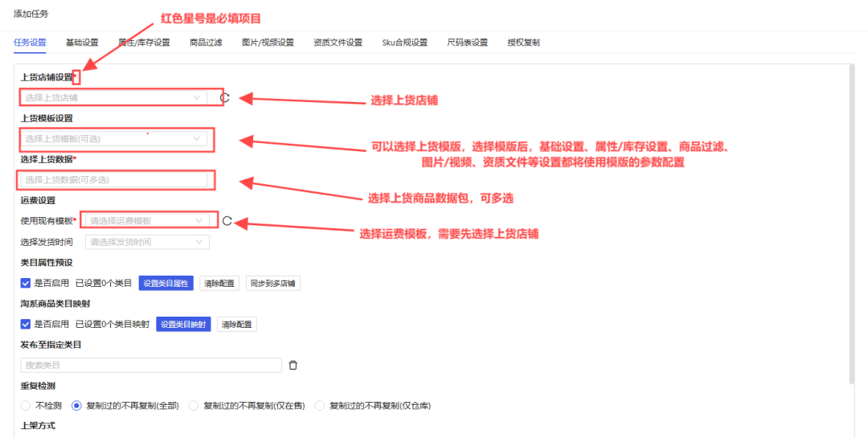This screenshot has width=868, height=438.
Task: Select 复制过的不再复制(仅在售) radio option
Action: [194, 406]
